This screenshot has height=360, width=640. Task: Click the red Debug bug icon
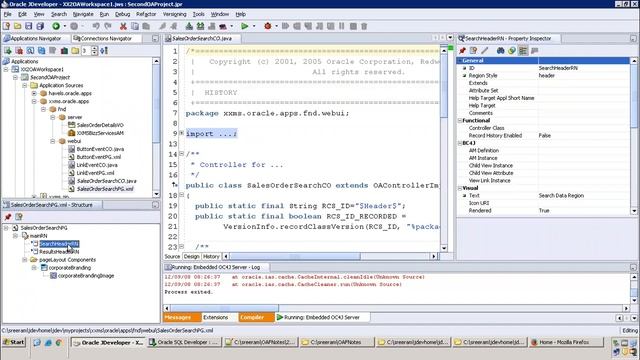point(268,26)
